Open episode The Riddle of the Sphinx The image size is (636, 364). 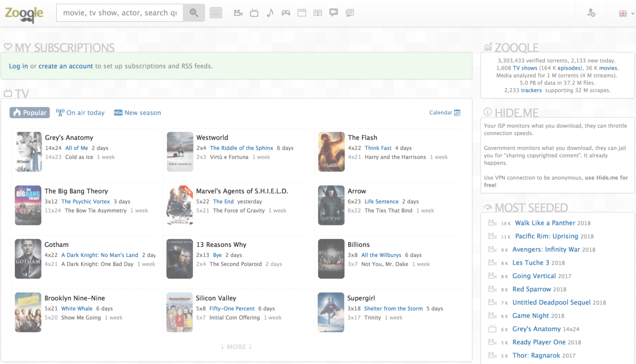coord(242,148)
